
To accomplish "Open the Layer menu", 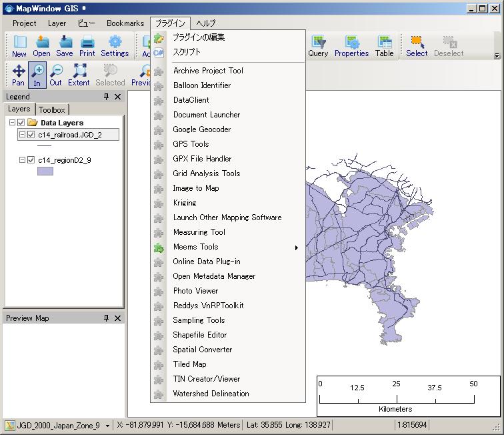I will point(57,23).
